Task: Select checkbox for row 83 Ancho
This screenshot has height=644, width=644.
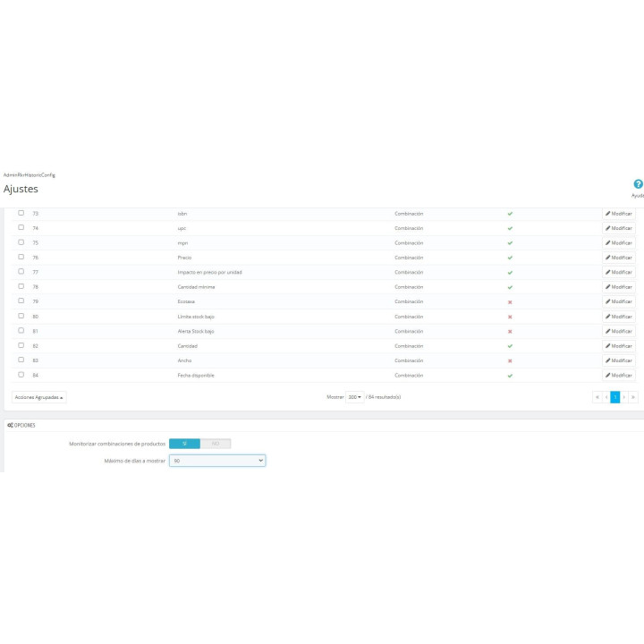Action: pyautogui.click(x=21, y=360)
